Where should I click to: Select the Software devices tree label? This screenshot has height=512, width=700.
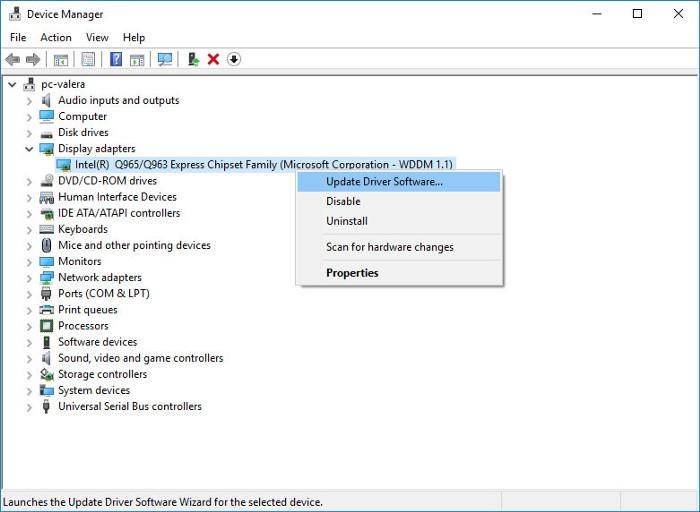(x=98, y=342)
